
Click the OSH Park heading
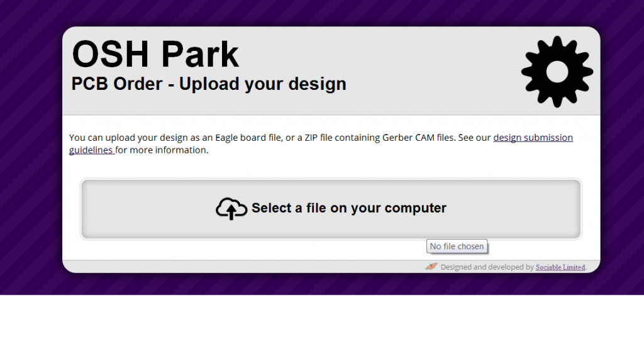155,54
